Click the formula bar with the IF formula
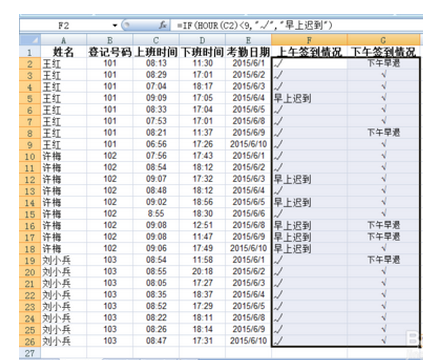Screen dimensions: 423x360 (x=297, y=25)
